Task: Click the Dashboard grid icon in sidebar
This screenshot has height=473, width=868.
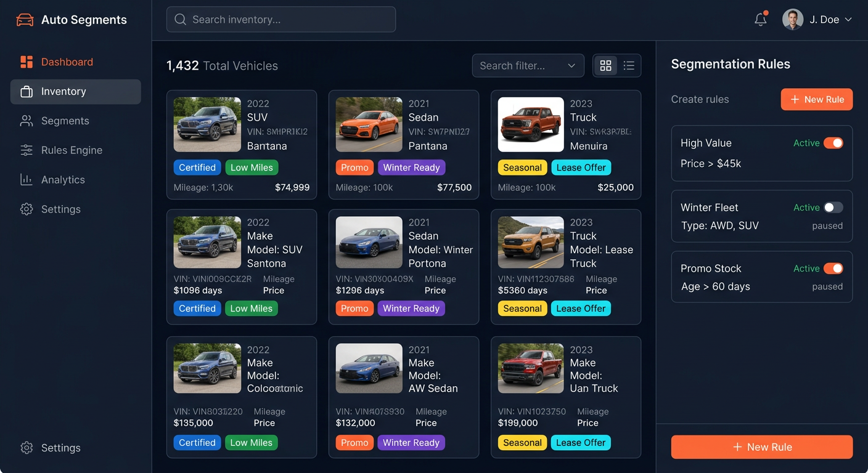Action: [27, 62]
